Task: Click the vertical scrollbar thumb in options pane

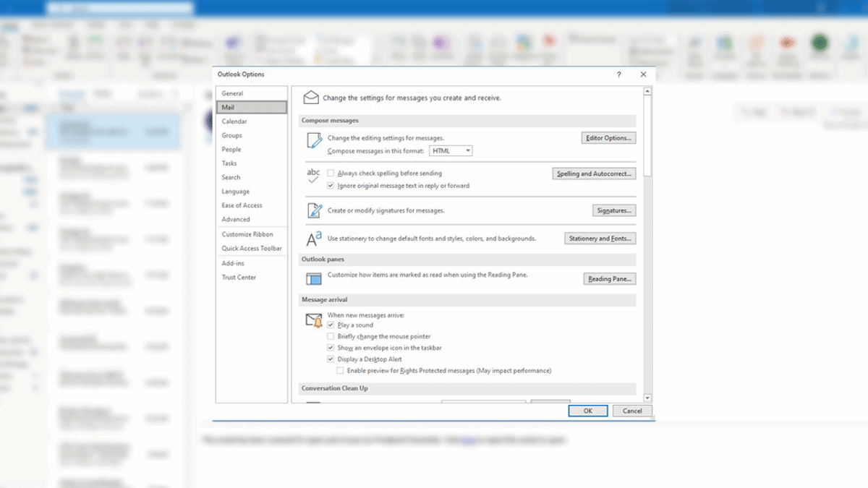Action: pos(647,135)
